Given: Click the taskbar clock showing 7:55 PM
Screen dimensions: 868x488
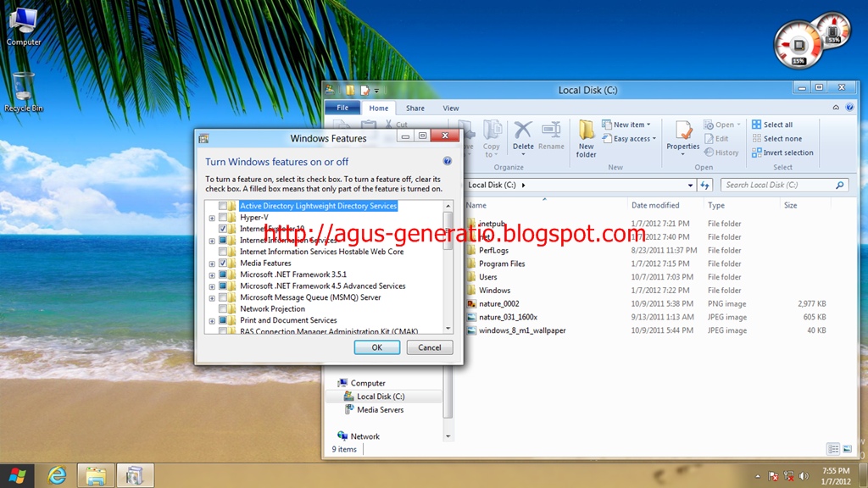Looking at the screenshot, I should pos(835,476).
